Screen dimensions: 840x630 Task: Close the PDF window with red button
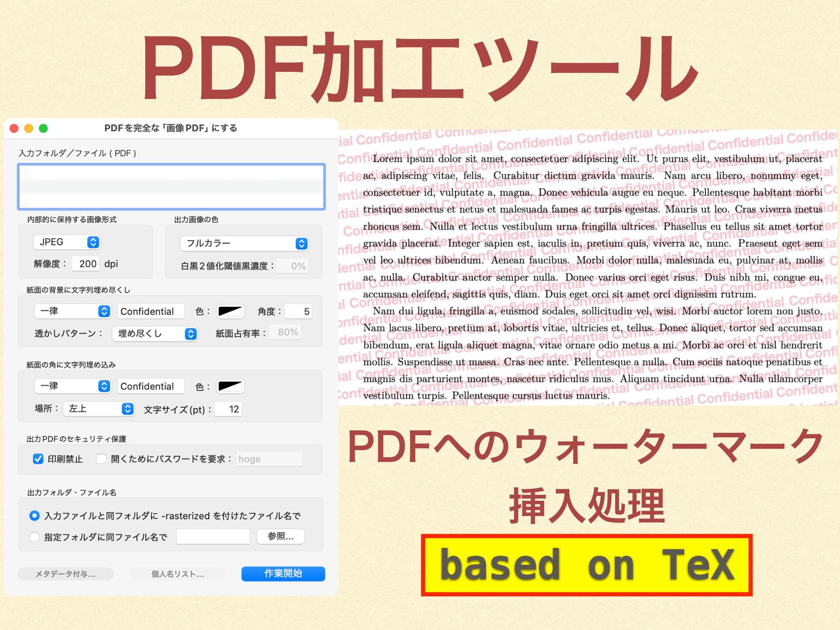click(x=14, y=128)
